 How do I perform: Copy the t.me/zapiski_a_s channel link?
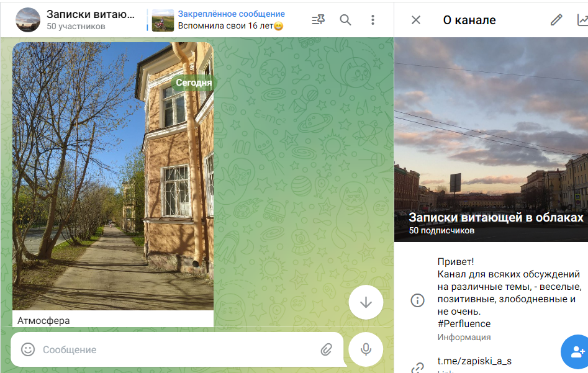474,361
